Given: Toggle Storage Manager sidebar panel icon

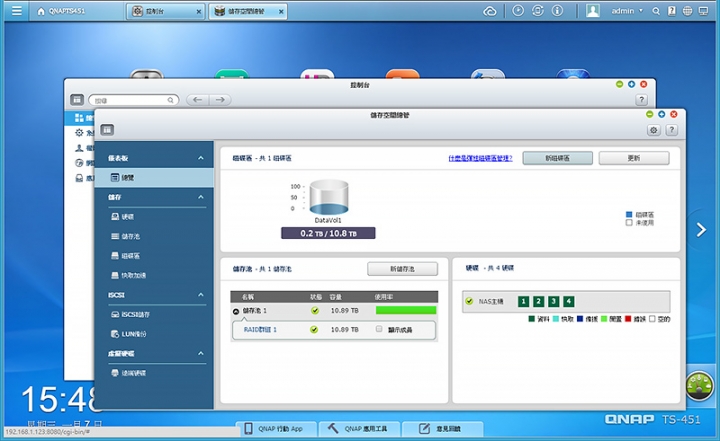Looking at the screenshot, I should pos(107,130).
